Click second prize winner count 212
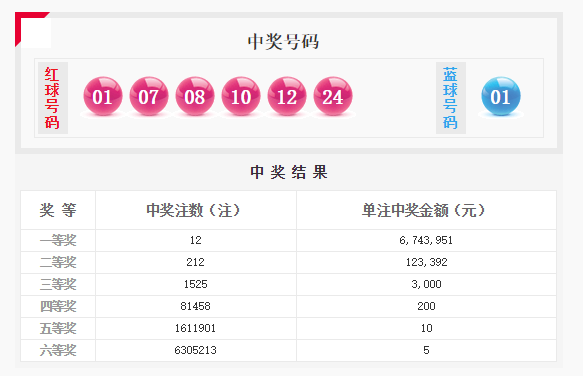 (x=196, y=262)
